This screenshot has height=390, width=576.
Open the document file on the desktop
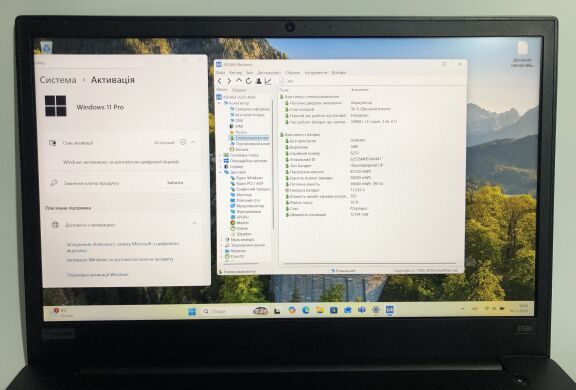click(x=522, y=54)
